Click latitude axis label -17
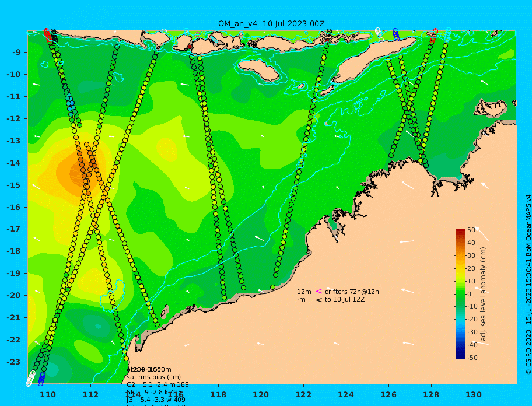The image size is (532, 406). click(14, 229)
